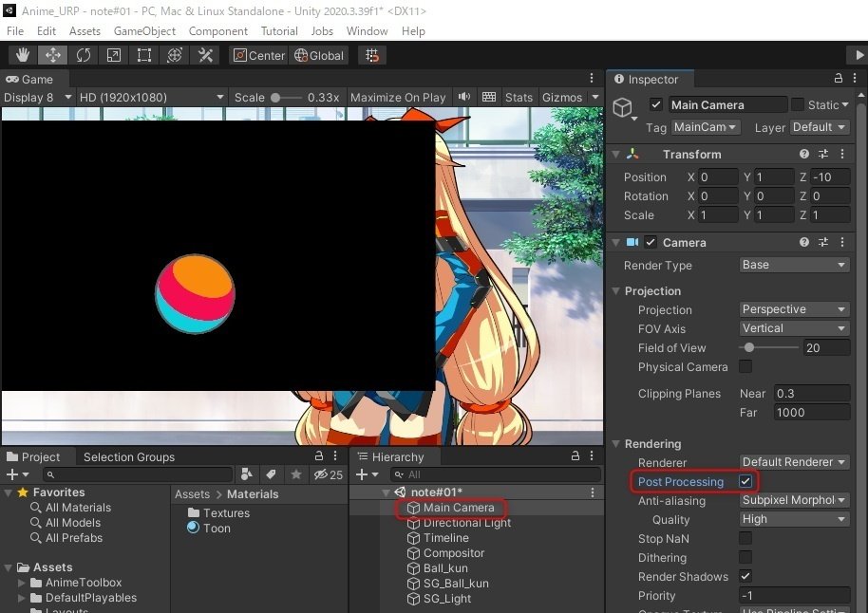Viewport: 868px width, 613px height.
Task: Switch to Selection Groups tab
Action: pos(129,457)
